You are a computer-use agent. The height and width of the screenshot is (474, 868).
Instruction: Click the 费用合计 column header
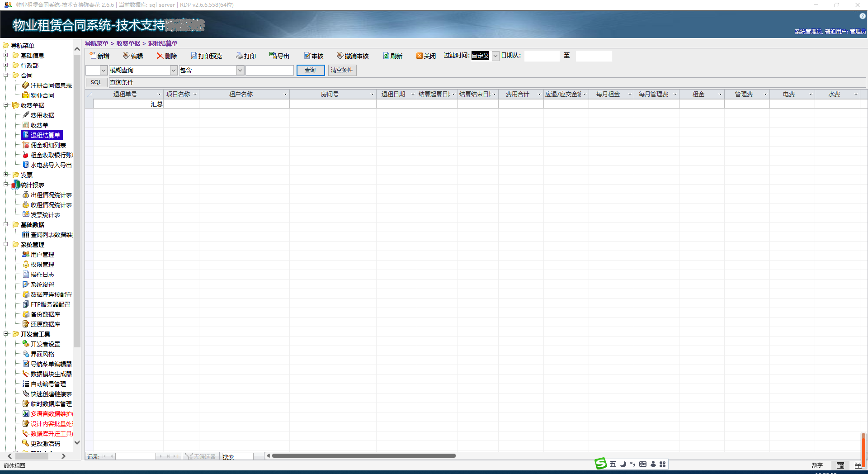click(x=518, y=94)
